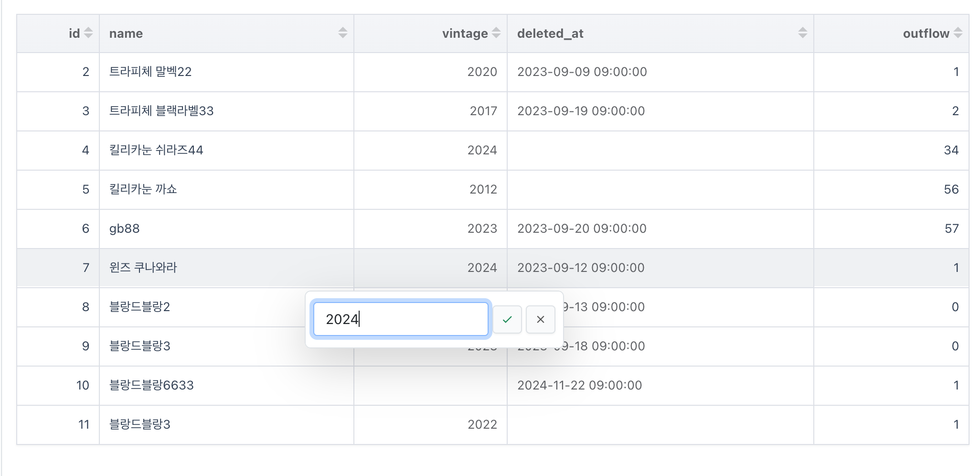
Task: Click the empty vintage cell of row 10
Action: point(430,386)
